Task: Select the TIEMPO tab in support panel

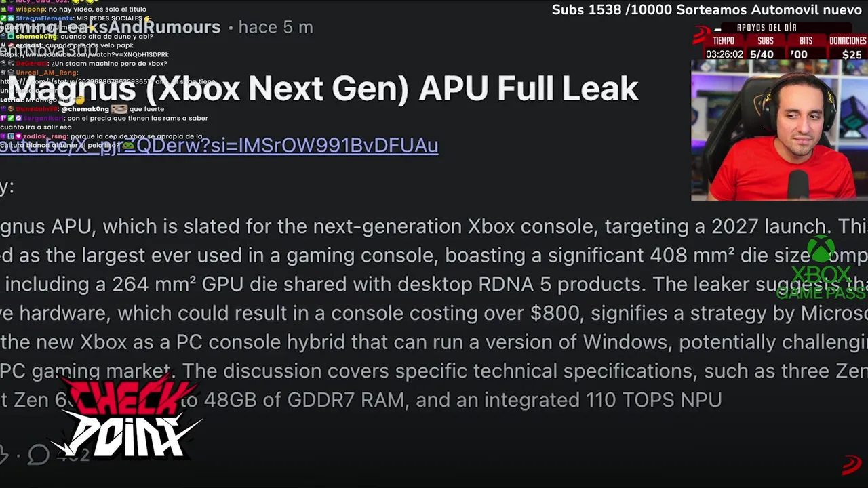Action: [724, 41]
